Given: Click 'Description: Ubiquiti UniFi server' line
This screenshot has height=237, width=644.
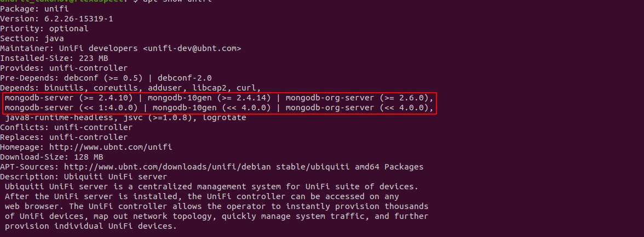Looking at the screenshot, I should pos(83,177).
